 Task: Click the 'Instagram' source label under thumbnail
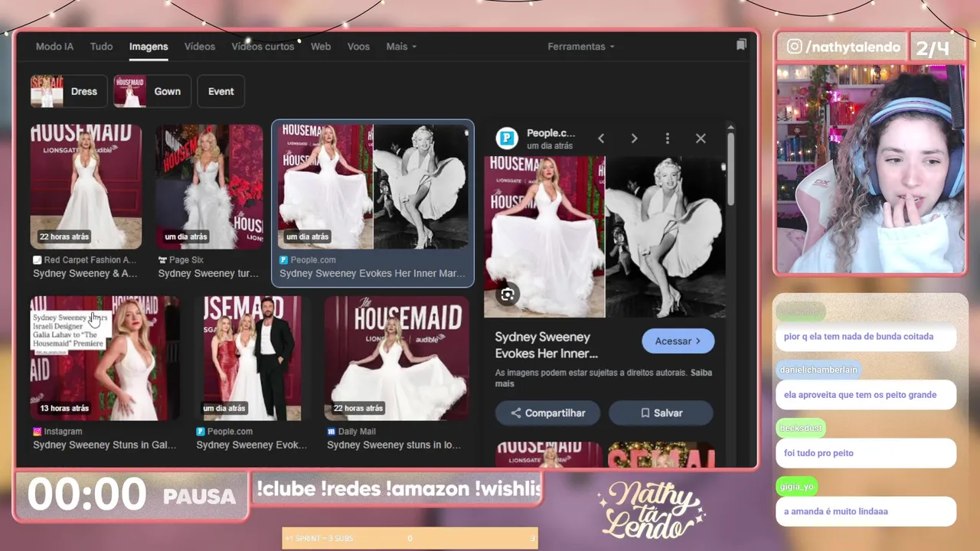[x=63, y=432]
